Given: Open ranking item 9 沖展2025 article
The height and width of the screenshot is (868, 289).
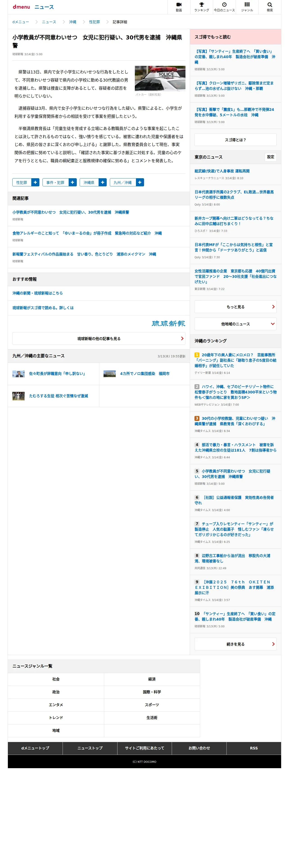Looking at the screenshot, I should [234, 587].
